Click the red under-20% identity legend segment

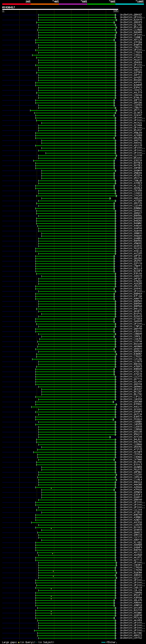(16, 4)
